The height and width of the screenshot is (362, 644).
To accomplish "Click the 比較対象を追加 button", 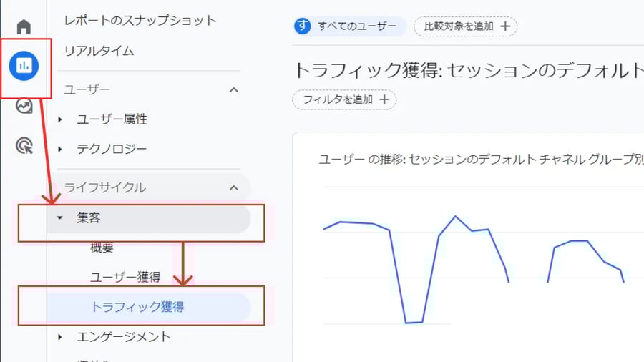I will tap(465, 26).
